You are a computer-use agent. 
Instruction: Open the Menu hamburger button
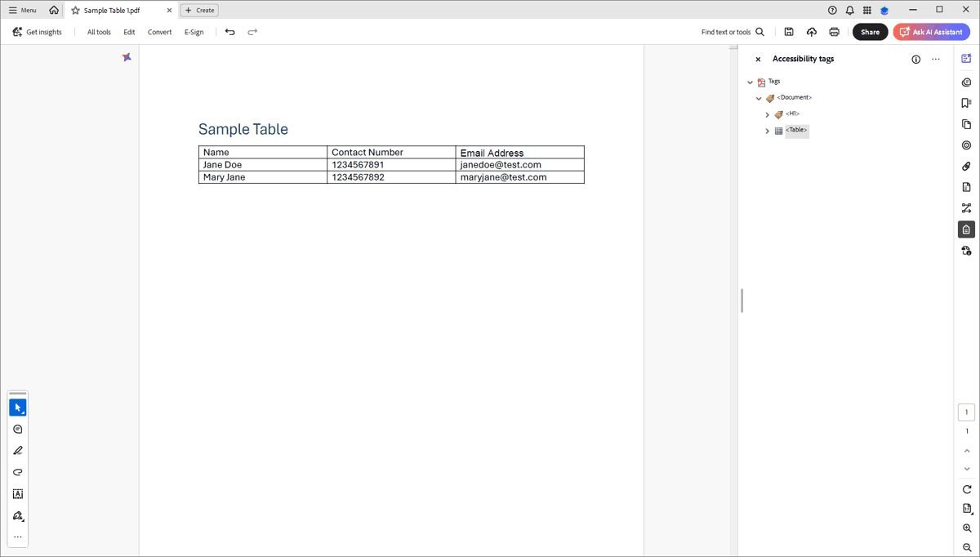coord(22,10)
